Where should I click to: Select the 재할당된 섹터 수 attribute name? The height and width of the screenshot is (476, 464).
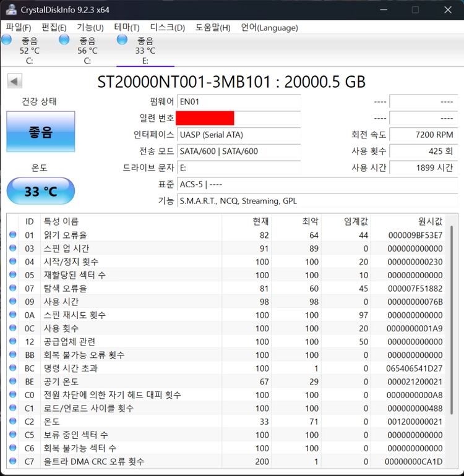click(74, 275)
